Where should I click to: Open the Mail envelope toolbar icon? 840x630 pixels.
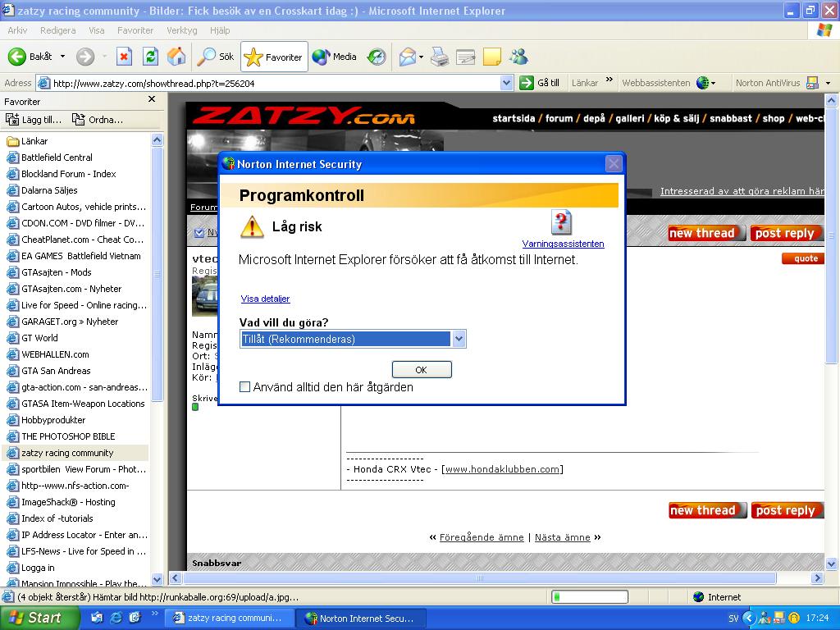pos(408,57)
